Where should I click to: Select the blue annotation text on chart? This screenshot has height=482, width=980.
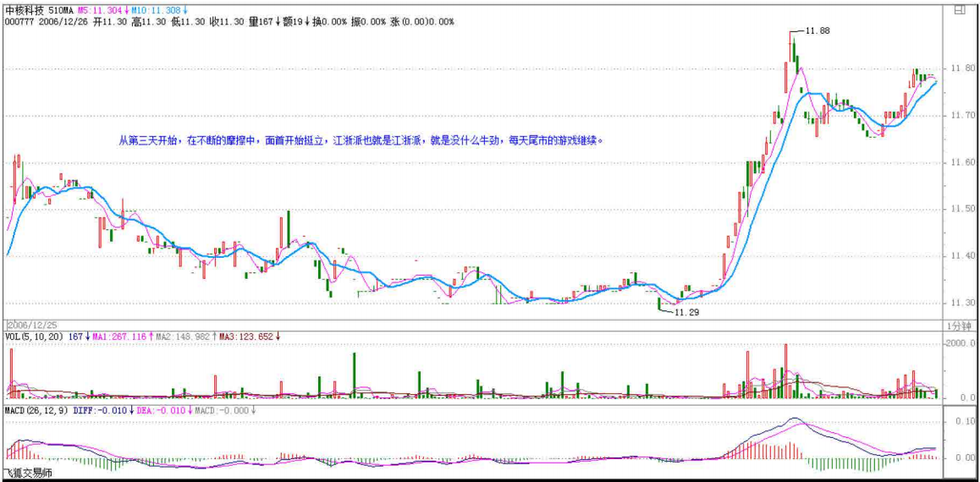pos(361,140)
